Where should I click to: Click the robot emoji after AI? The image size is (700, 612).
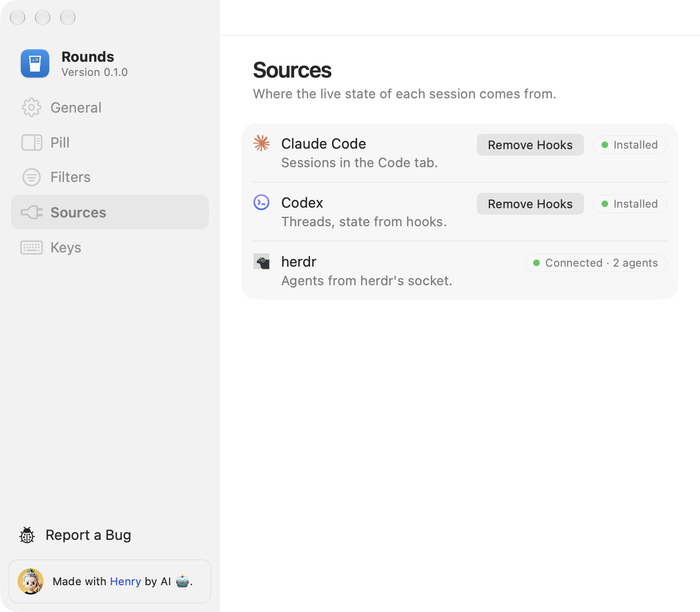point(183,581)
